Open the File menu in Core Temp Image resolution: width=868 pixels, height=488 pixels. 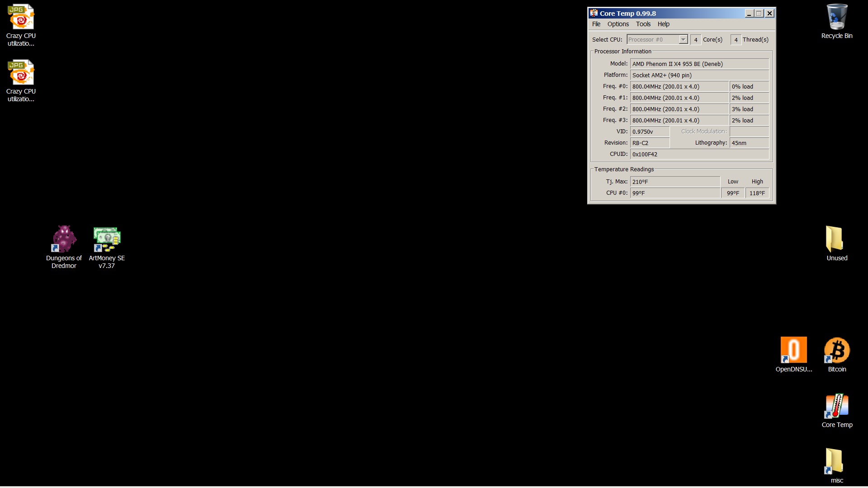point(596,24)
